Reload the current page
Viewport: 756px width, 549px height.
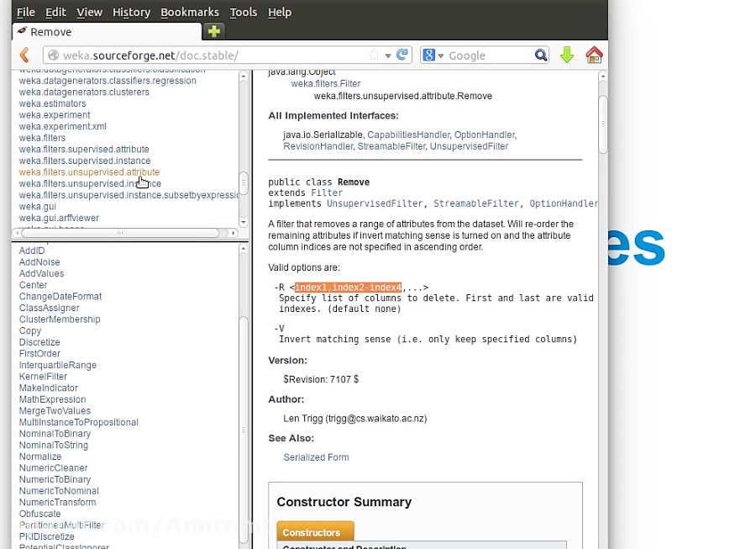[x=403, y=53]
